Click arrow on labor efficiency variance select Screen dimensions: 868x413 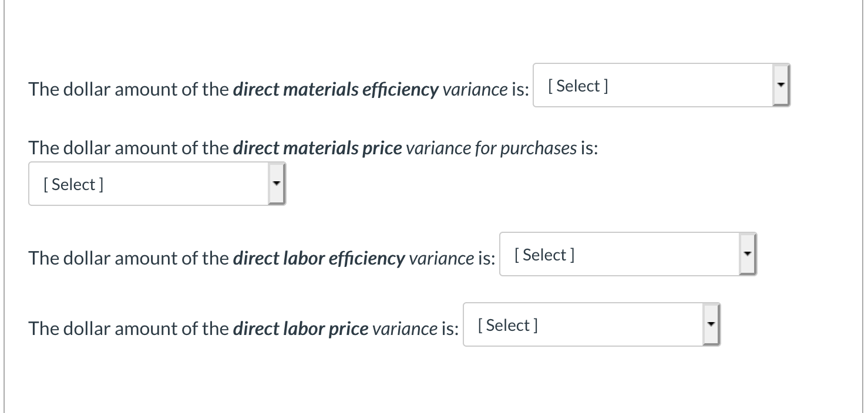(x=747, y=255)
